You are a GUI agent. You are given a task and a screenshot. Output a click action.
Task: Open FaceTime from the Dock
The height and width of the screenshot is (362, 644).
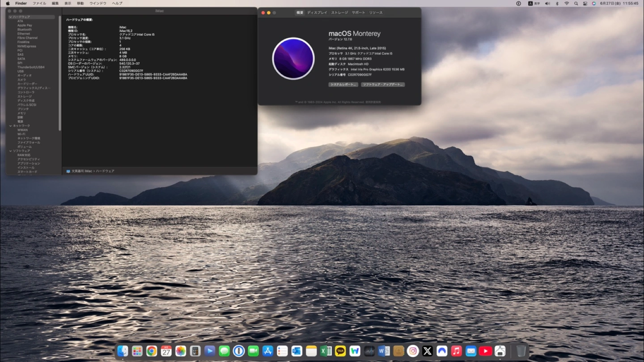click(x=253, y=351)
